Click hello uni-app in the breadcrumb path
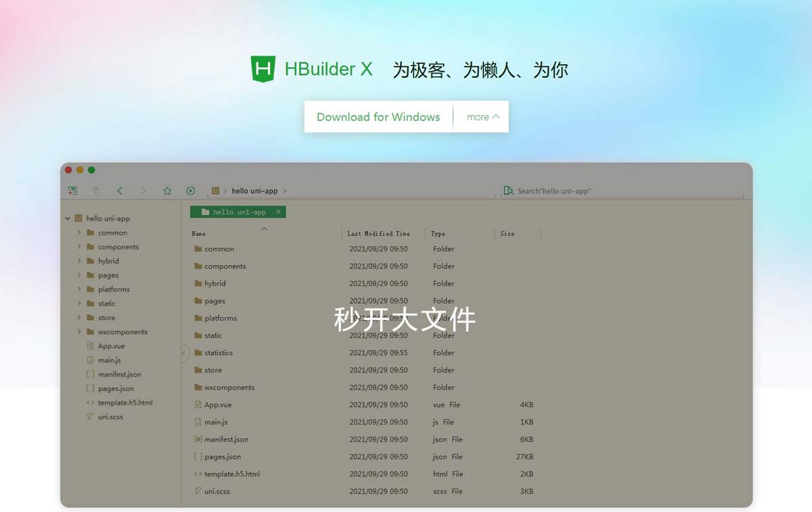Viewport: 812px width, 512px height. [254, 191]
